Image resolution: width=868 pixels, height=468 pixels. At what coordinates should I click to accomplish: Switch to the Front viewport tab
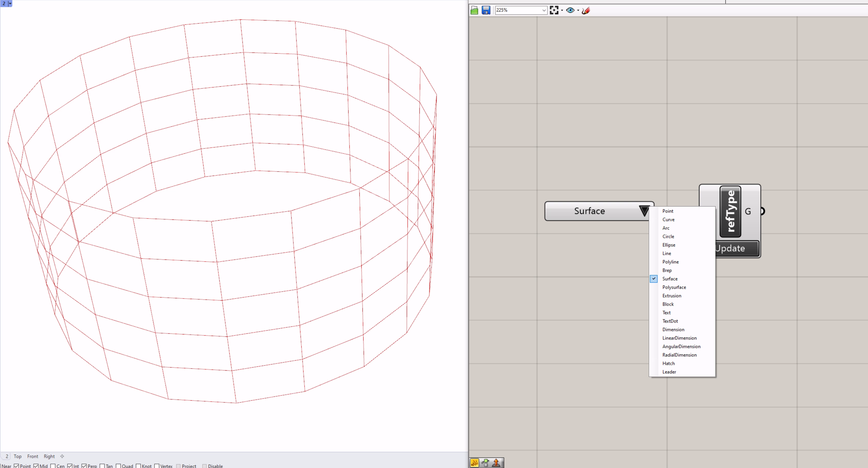click(33, 456)
